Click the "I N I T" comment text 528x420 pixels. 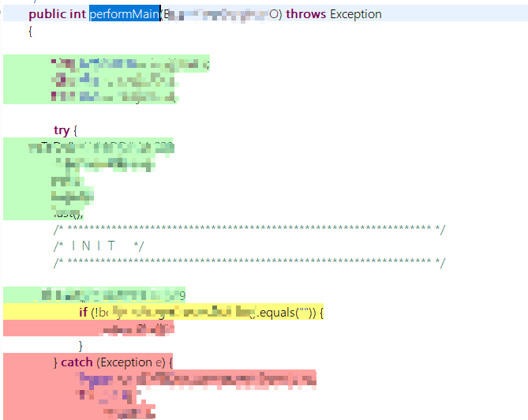pyautogui.click(x=94, y=246)
